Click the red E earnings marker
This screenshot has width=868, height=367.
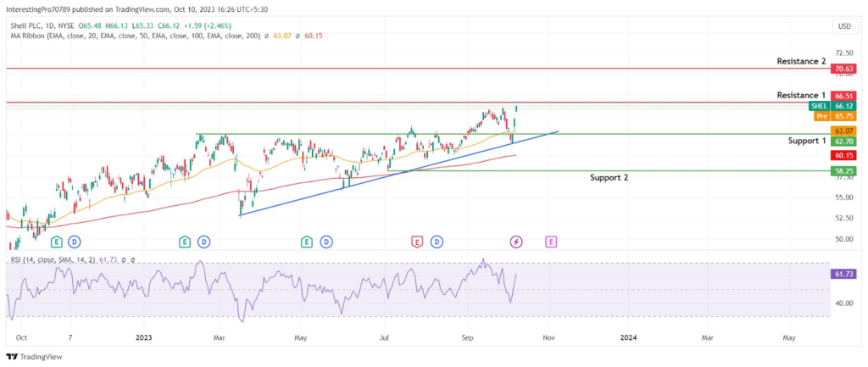417,242
